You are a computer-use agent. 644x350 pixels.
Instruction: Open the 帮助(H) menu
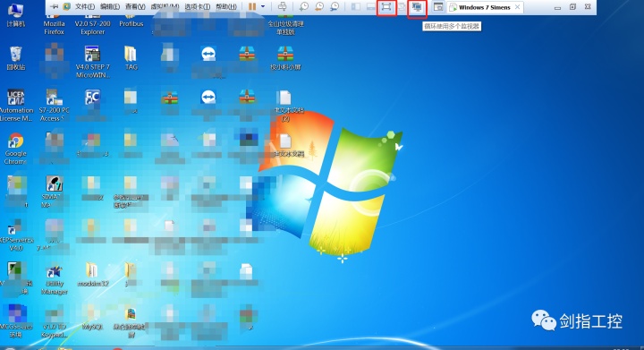click(226, 6)
